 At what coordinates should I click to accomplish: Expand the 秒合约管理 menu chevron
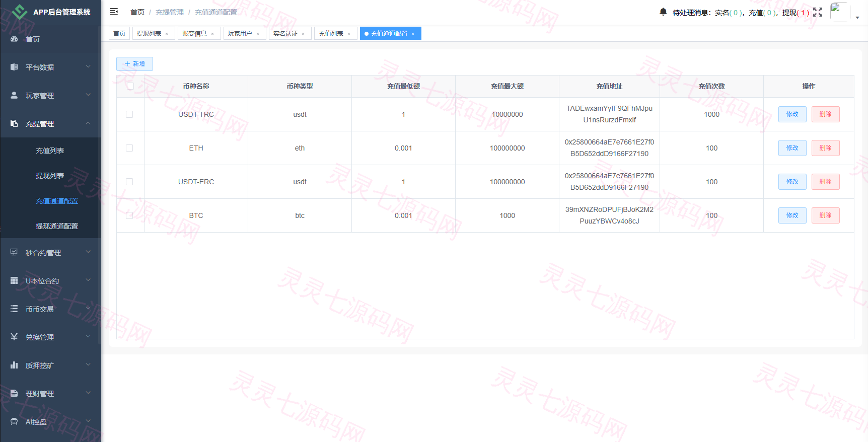88,252
